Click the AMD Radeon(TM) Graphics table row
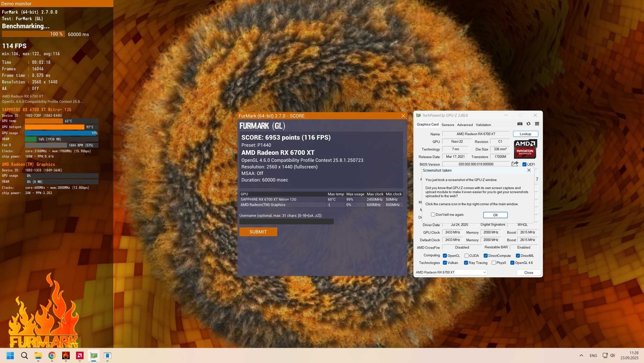 pos(321,205)
